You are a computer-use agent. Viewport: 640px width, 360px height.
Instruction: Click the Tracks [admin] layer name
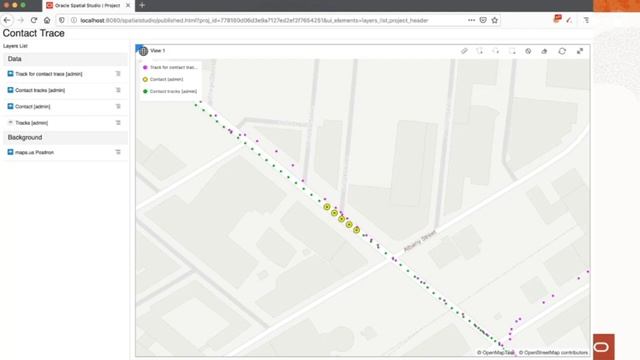(x=31, y=123)
